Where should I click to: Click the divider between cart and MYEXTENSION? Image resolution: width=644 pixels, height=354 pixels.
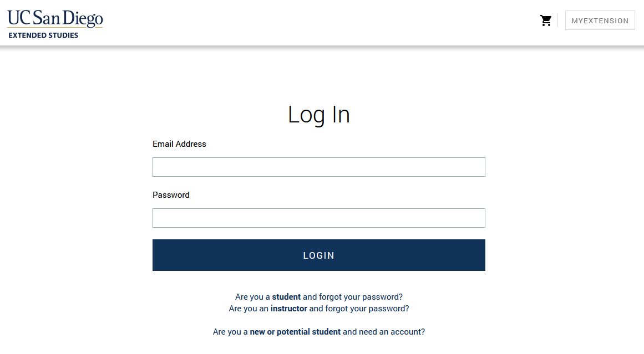click(558, 20)
